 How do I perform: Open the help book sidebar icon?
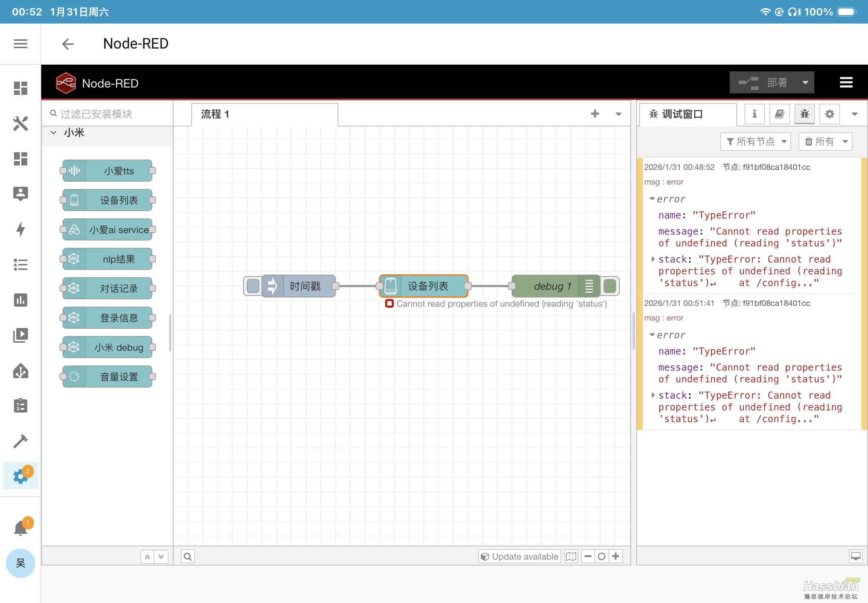[x=779, y=114]
